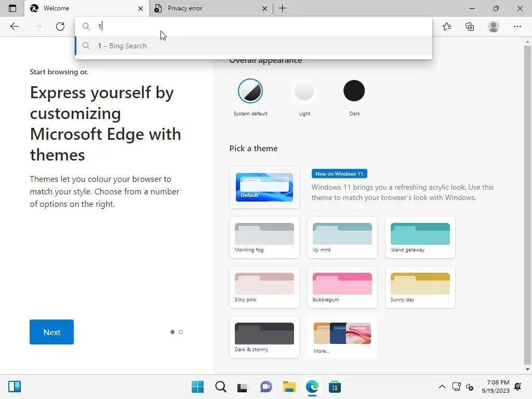Click the search magnifier in address bar

86,26
